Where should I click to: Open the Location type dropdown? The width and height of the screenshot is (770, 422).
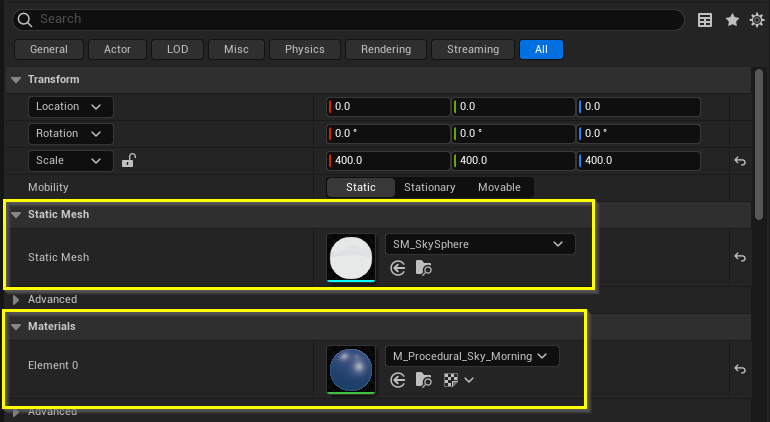[71, 107]
